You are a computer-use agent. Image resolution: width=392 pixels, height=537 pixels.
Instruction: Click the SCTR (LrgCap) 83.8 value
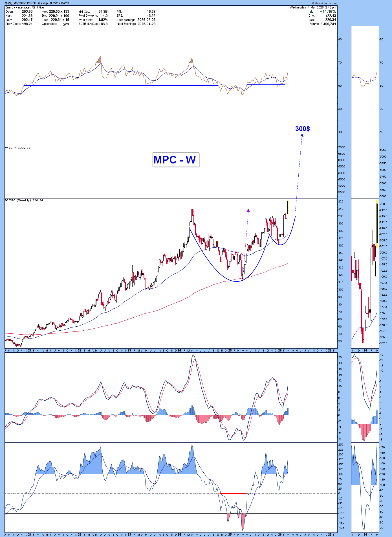[104, 24]
